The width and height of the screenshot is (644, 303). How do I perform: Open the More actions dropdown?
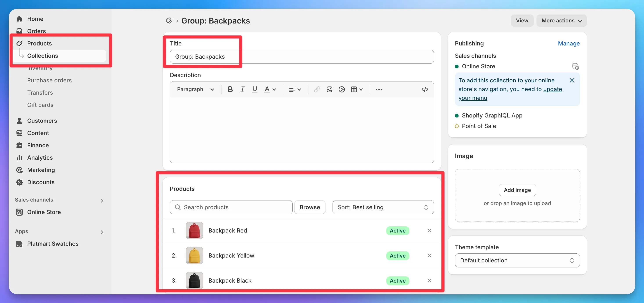tap(561, 20)
